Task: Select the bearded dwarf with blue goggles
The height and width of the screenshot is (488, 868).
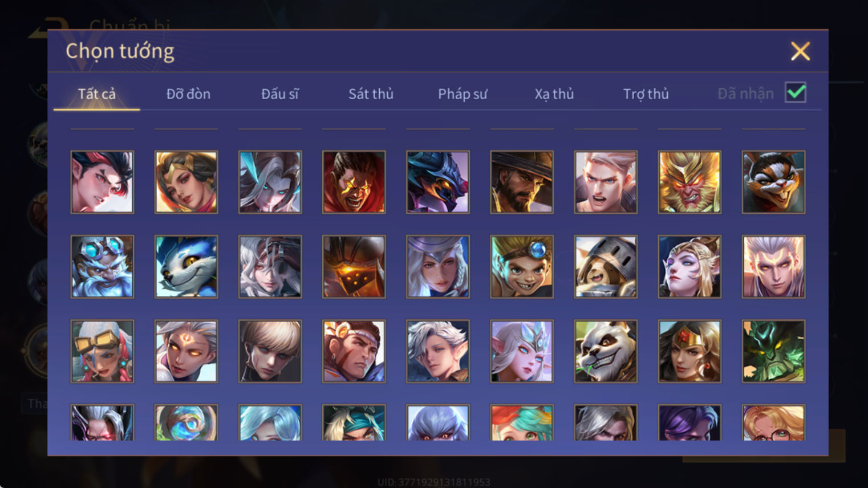Action: (x=102, y=266)
